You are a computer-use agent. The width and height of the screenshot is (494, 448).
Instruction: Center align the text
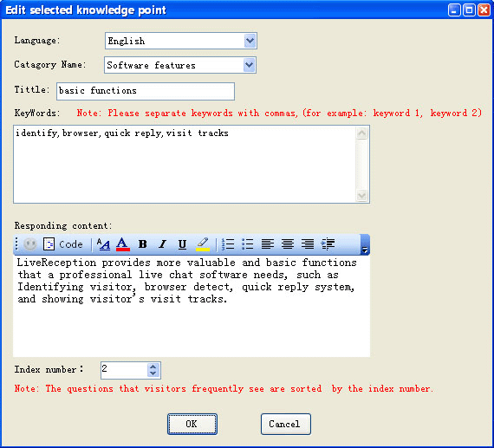[288, 244]
